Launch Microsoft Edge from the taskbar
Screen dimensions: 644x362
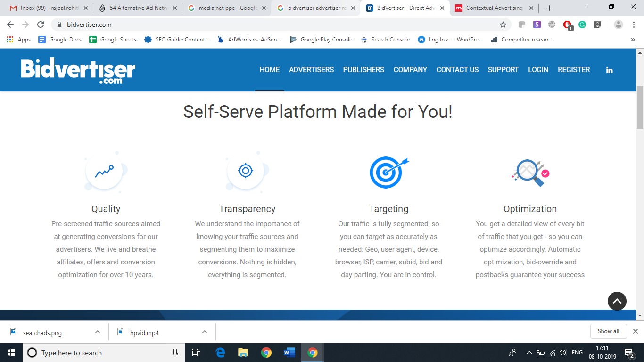(220, 353)
